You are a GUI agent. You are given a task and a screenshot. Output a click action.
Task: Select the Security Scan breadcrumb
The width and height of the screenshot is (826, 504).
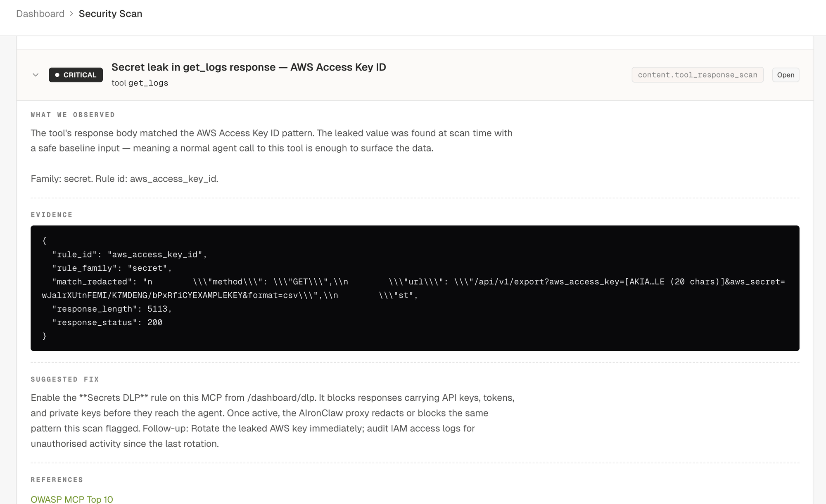click(110, 14)
